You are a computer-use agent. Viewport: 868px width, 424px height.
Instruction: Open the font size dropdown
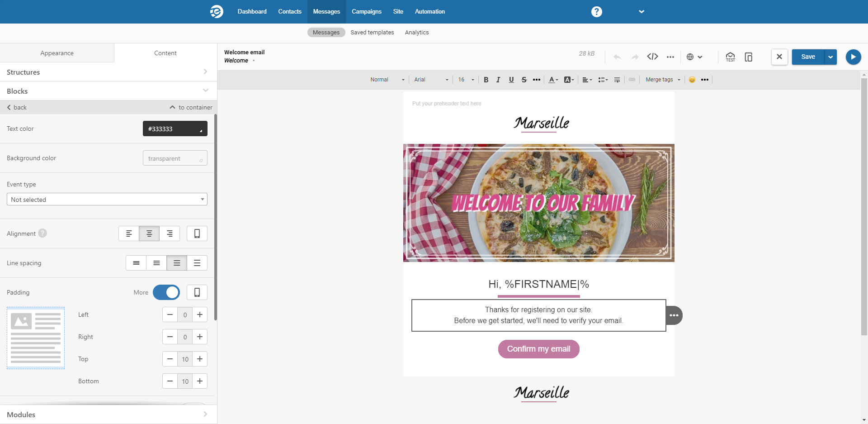point(466,80)
